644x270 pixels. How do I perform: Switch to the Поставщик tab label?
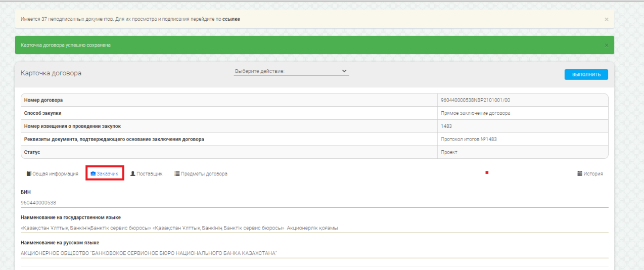point(150,174)
